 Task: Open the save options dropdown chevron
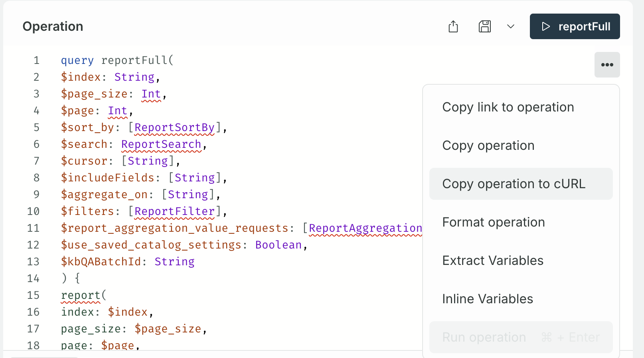point(511,26)
